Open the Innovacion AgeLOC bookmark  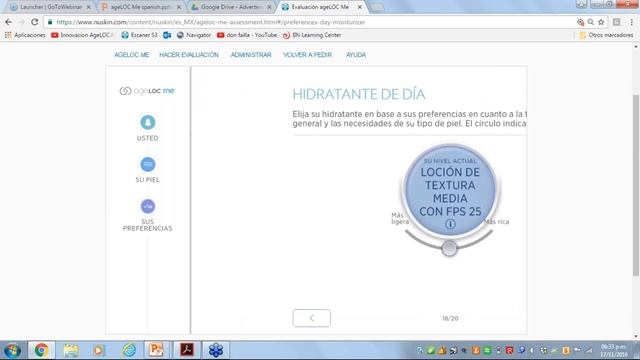tap(82, 35)
